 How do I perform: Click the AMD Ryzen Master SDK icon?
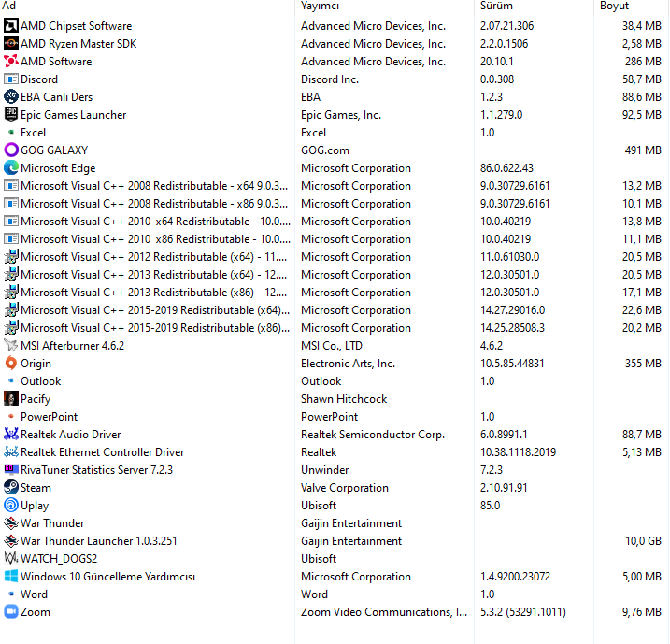click(x=11, y=44)
